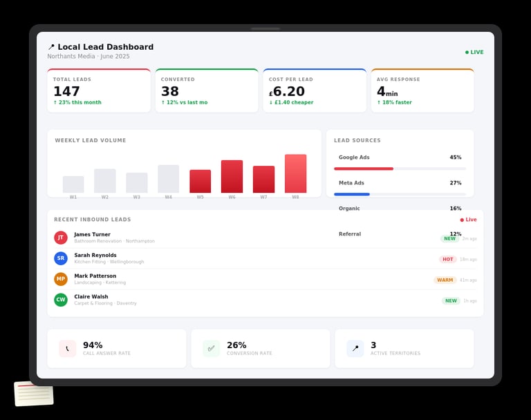Image resolution: width=531 pixels, height=420 pixels.
Task: Click Landscaping · Kettering text
Action: pyautogui.click(x=100, y=283)
